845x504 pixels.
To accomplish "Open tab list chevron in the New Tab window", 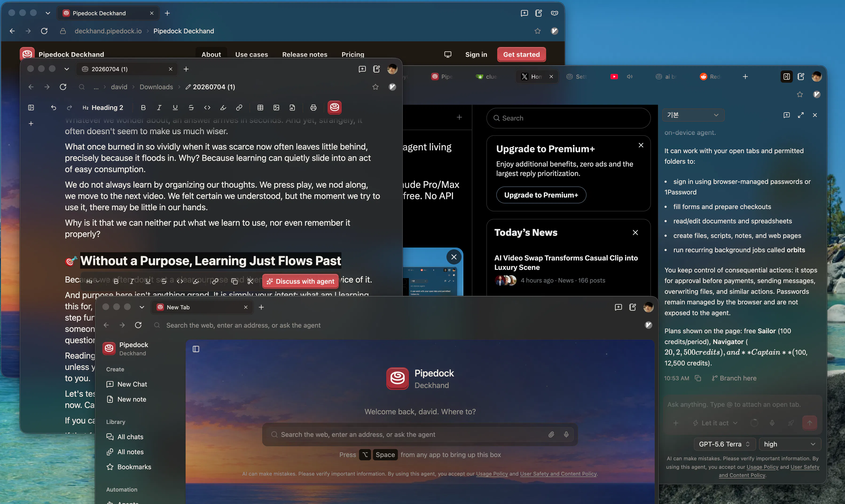I will point(142,307).
